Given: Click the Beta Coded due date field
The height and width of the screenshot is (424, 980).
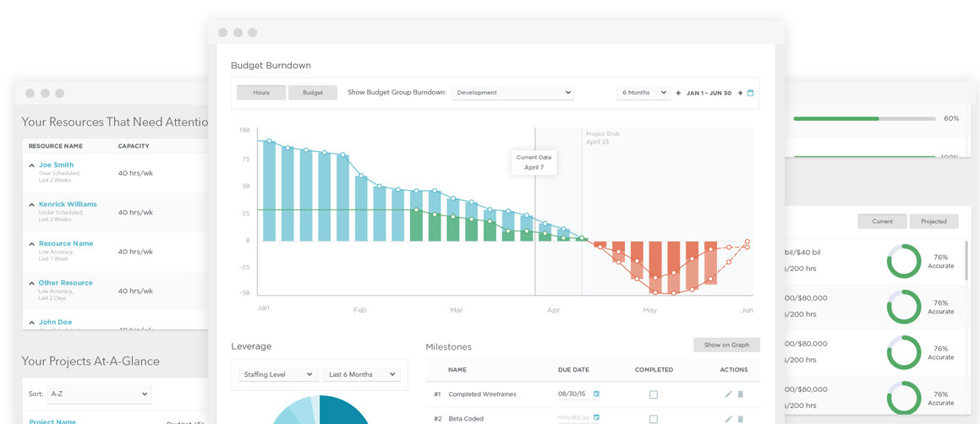Looking at the screenshot, I should pyautogui.click(x=574, y=418).
